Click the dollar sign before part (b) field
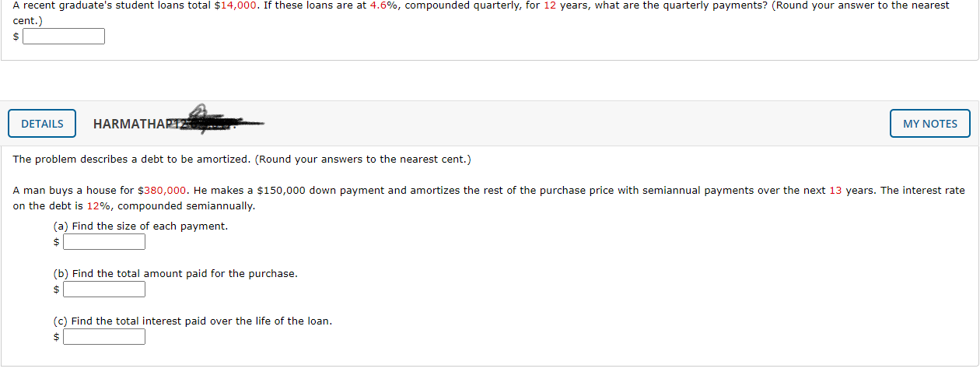 [x=56, y=290]
